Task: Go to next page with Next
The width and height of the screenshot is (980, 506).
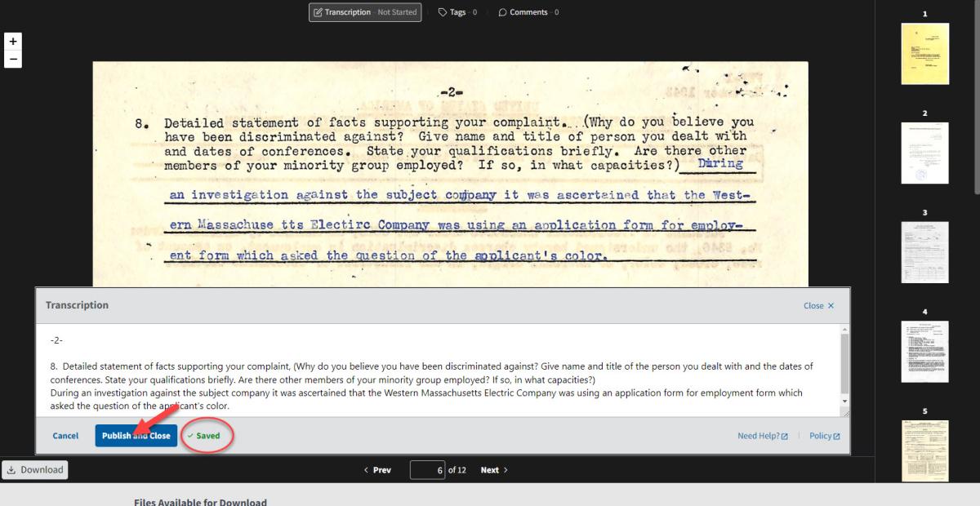Action: tap(494, 470)
